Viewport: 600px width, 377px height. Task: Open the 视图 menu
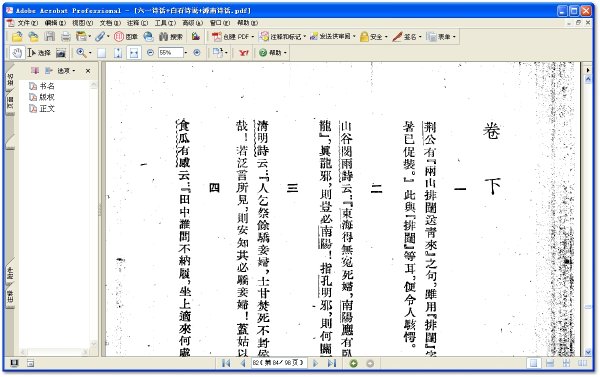[x=83, y=23]
